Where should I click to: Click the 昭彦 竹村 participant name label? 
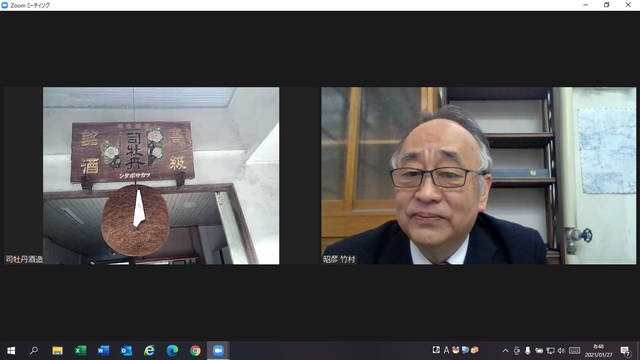coord(339,259)
